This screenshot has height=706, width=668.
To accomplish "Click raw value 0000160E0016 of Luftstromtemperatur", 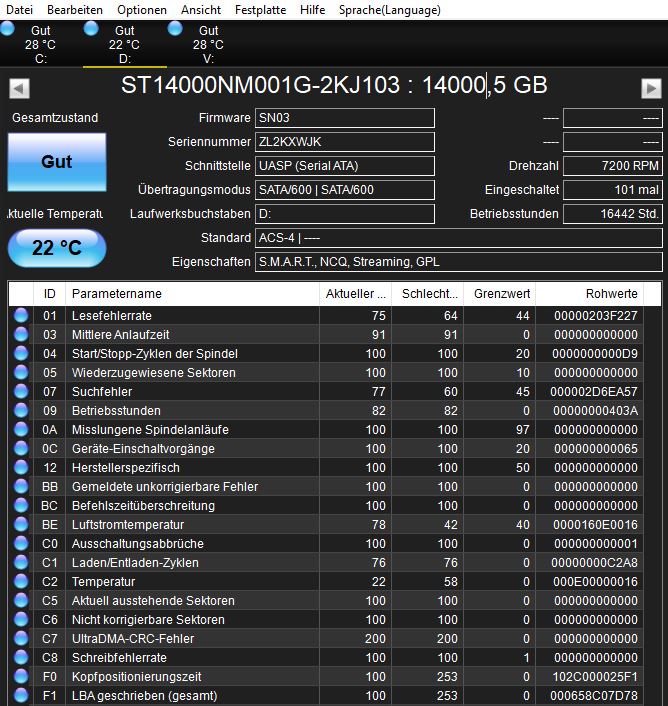I will click(595, 525).
